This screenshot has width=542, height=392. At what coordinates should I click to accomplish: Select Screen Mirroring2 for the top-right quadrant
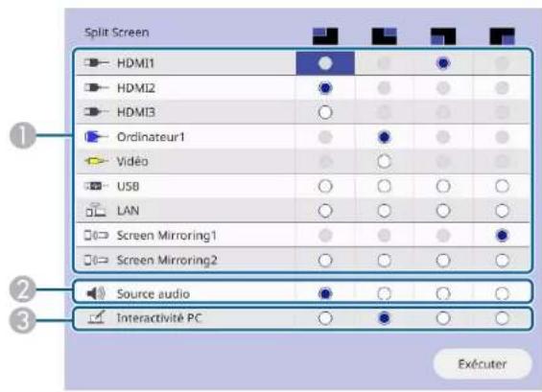384,260
